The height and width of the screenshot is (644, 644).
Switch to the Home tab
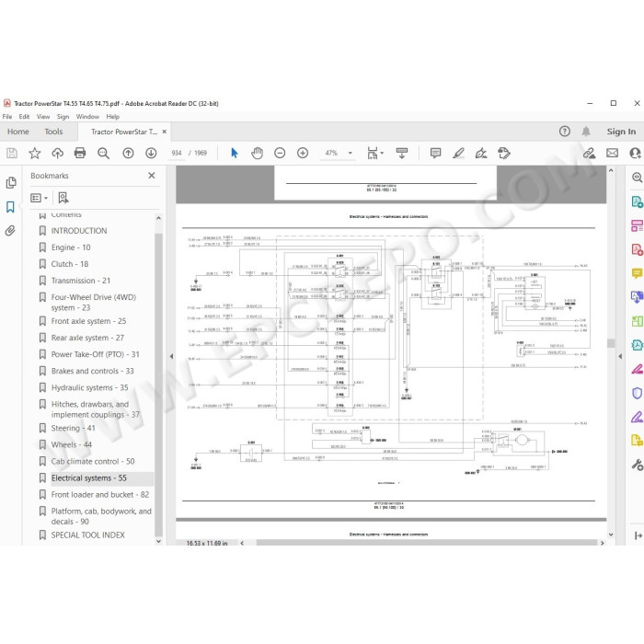18,132
